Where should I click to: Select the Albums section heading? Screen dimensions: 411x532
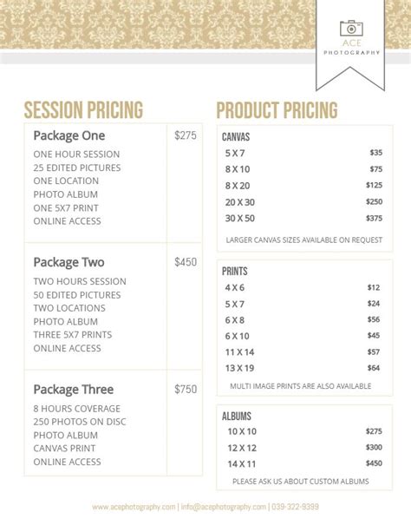tap(237, 416)
